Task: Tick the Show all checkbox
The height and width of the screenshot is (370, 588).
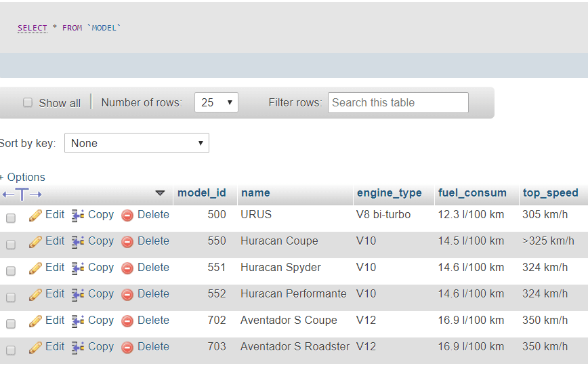Action: [28, 102]
